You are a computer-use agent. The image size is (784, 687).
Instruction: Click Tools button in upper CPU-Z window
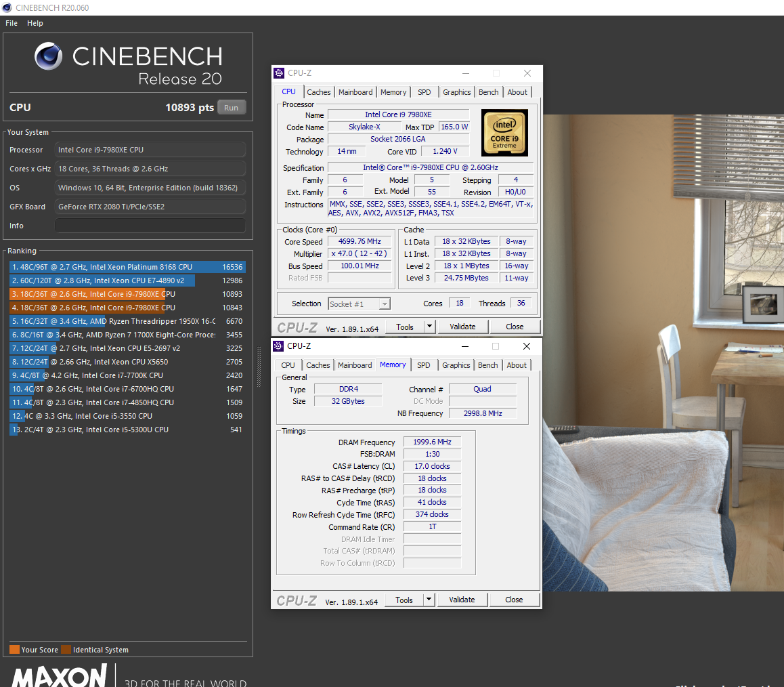point(405,327)
